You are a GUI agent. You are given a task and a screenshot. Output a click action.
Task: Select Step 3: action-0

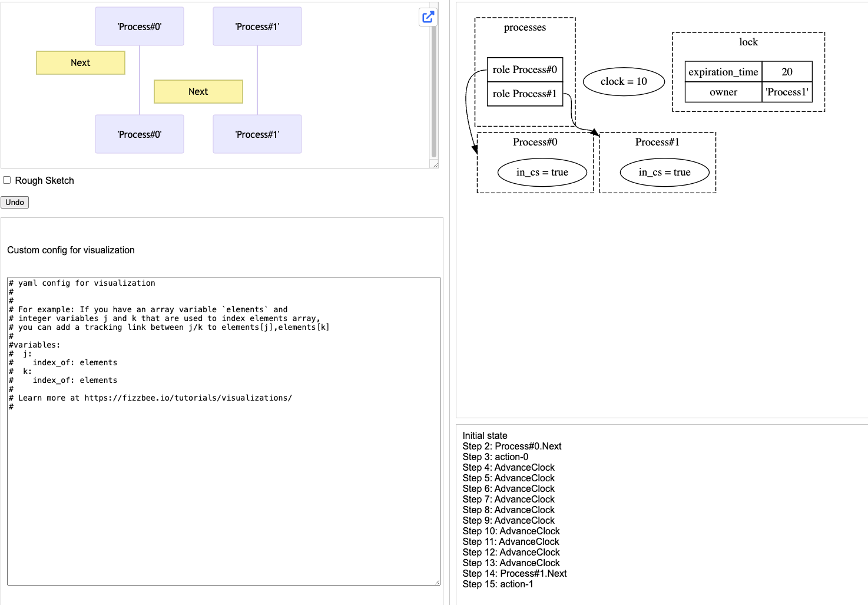pos(495,457)
